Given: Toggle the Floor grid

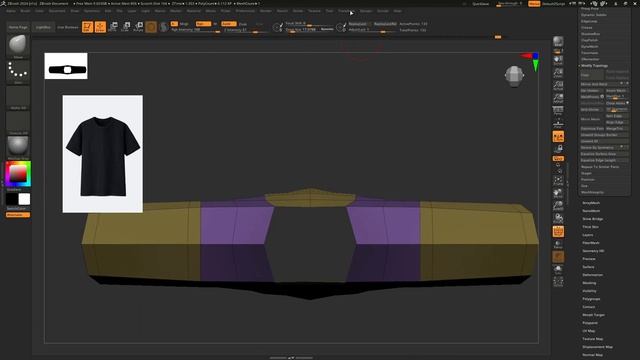Looking at the screenshot, I should click(x=558, y=123).
